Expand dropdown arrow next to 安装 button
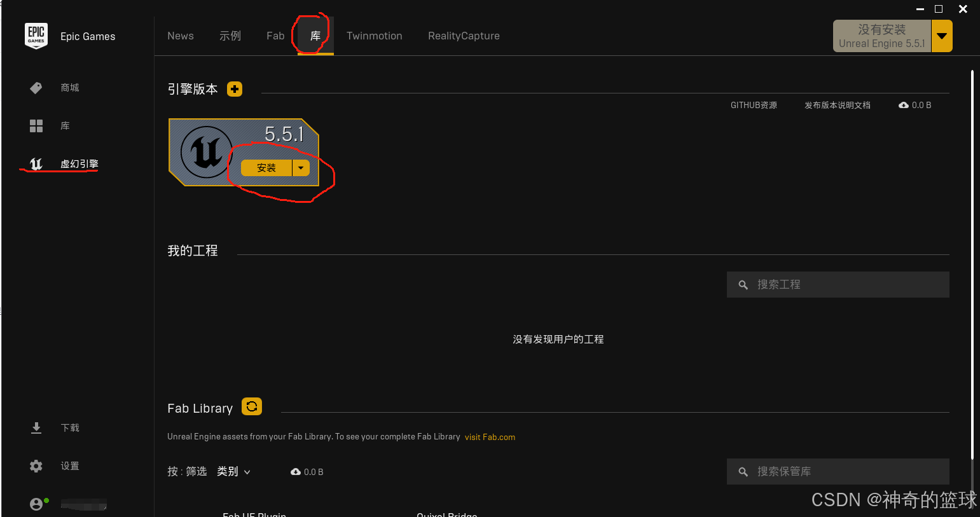This screenshot has width=980, height=517. pyautogui.click(x=301, y=168)
